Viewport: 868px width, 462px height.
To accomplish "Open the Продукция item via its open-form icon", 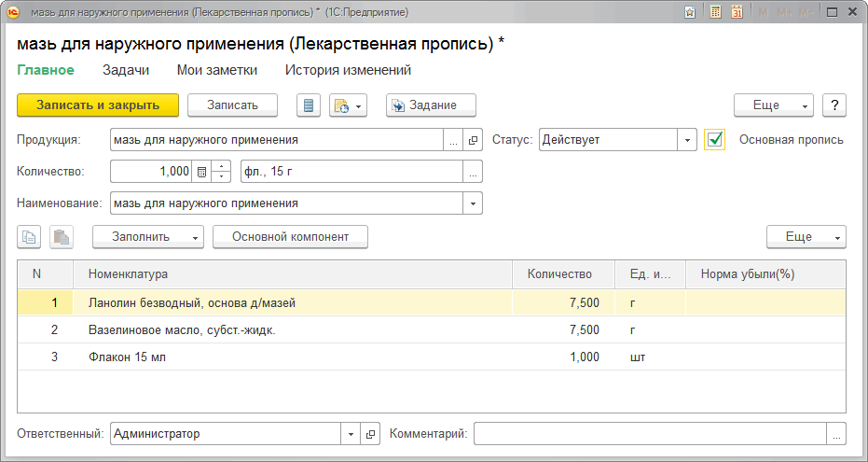I will 473,140.
